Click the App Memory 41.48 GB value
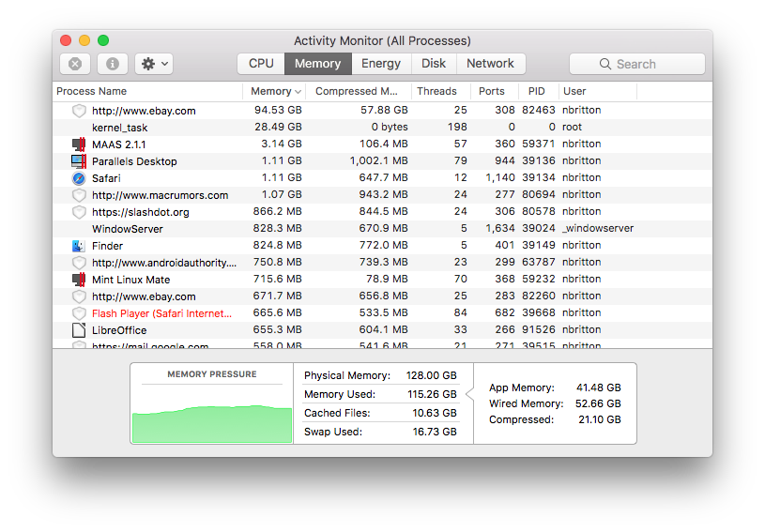 tap(599, 388)
